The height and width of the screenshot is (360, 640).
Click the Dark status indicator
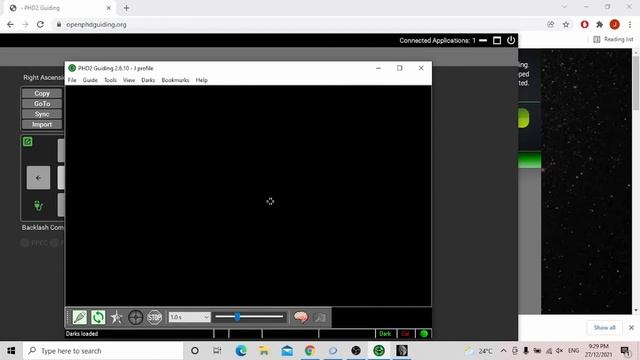(x=385, y=334)
